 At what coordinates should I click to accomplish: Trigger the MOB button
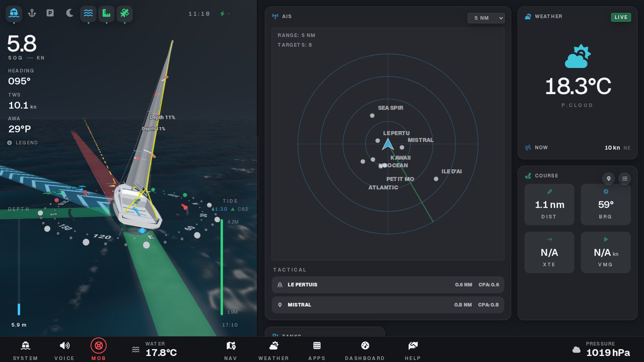(99, 349)
